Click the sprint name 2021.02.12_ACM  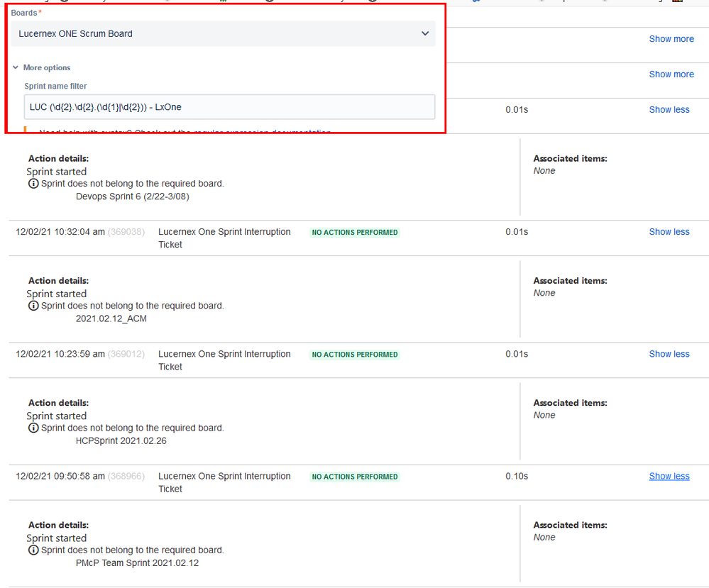pos(111,318)
